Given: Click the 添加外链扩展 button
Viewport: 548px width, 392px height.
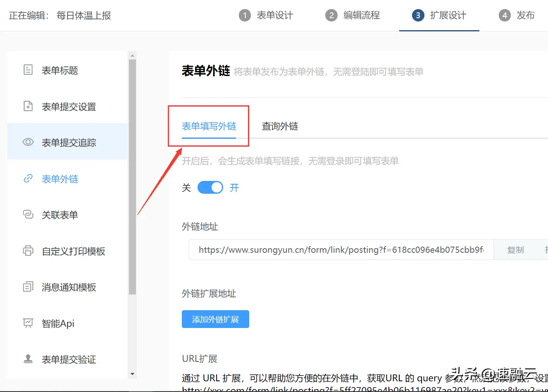Looking at the screenshot, I should (x=215, y=319).
